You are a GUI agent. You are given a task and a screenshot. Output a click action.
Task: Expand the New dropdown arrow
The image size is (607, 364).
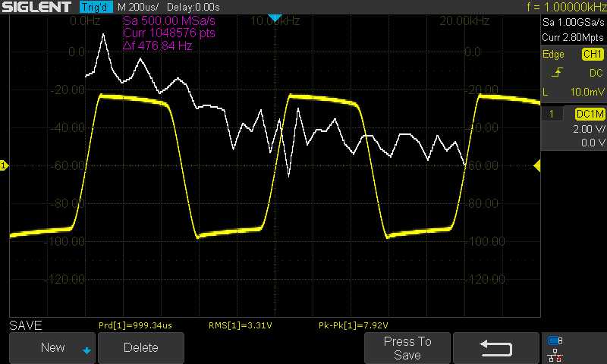[x=86, y=350]
